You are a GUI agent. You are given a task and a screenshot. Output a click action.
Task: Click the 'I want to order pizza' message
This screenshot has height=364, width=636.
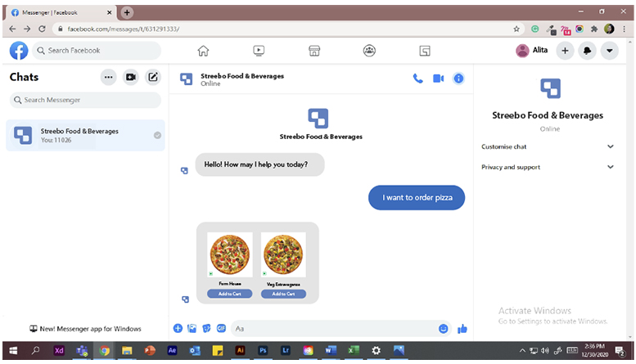(x=417, y=198)
